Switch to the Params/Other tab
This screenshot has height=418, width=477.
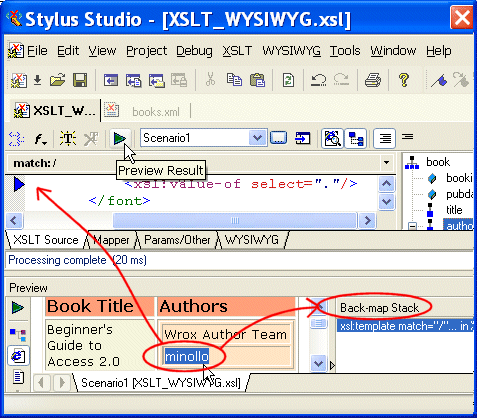177,240
